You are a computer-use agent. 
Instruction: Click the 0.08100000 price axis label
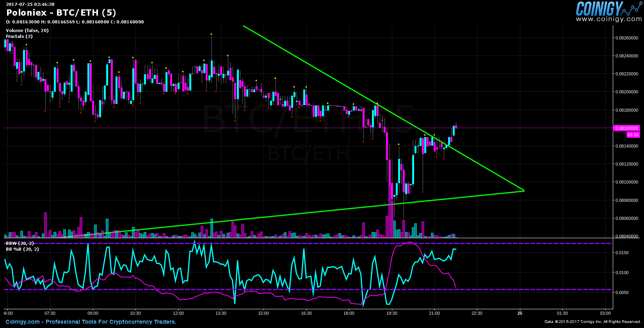click(627, 182)
